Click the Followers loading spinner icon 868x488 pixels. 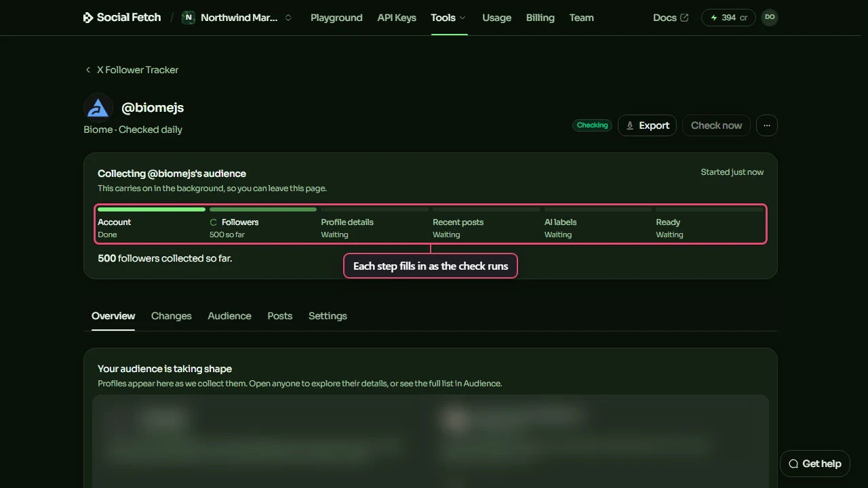click(x=214, y=222)
